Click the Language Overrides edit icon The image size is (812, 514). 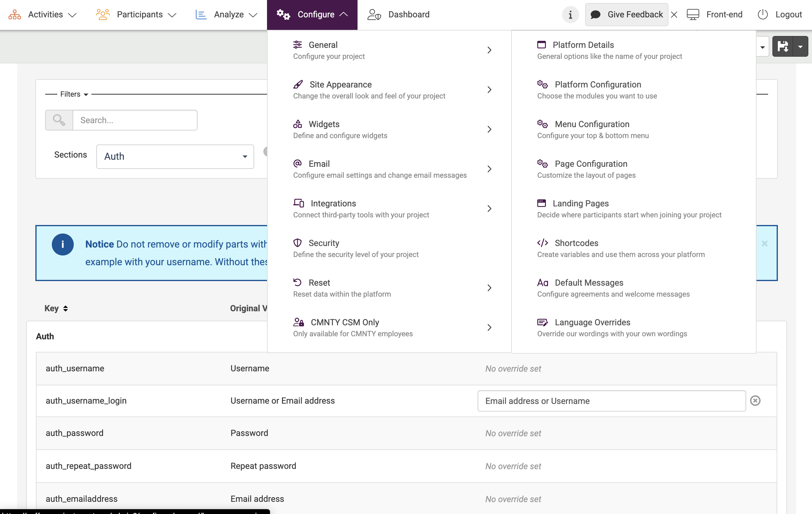pos(542,322)
